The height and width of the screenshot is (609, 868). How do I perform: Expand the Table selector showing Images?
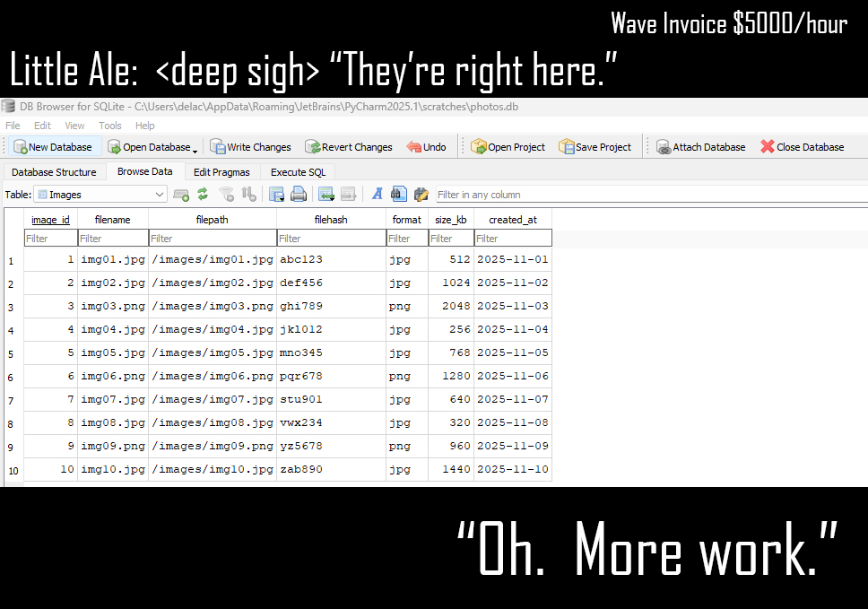[160, 194]
